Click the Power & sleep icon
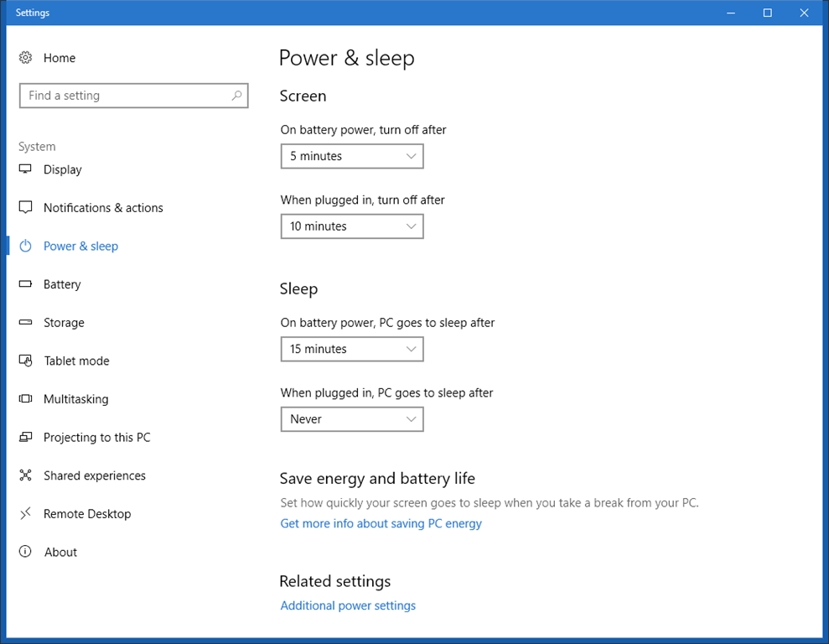This screenshot has width=829, height=644. point(25,246)
